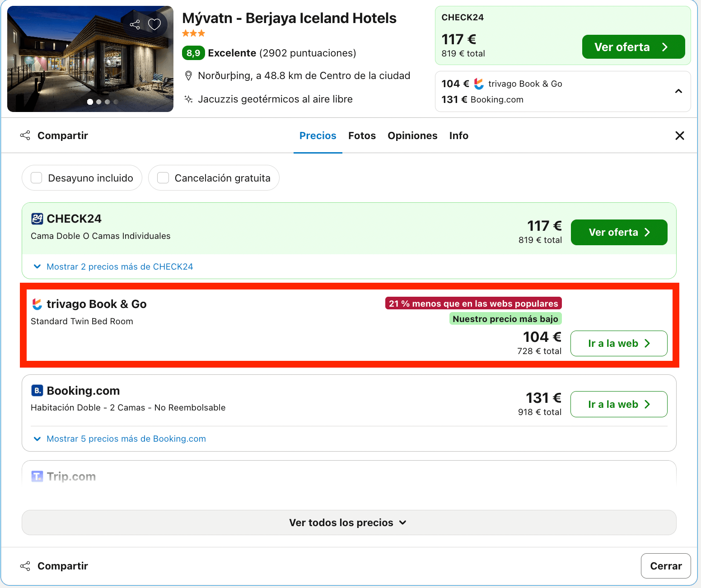Screen dimensions: 701x588
Task: Click the 8,9 rating badge
Action: (x=193, y=53)
